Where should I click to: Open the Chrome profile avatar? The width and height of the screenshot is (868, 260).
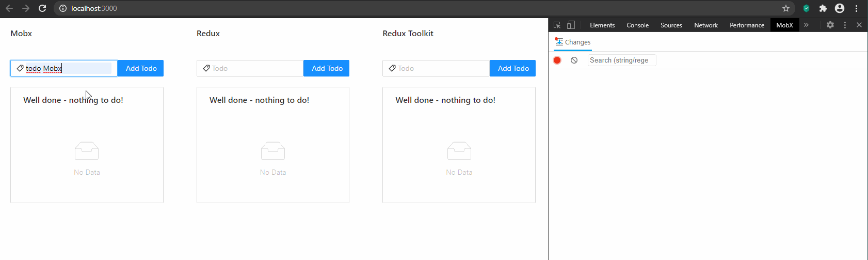pyautogui.click(x=840, y=8)
